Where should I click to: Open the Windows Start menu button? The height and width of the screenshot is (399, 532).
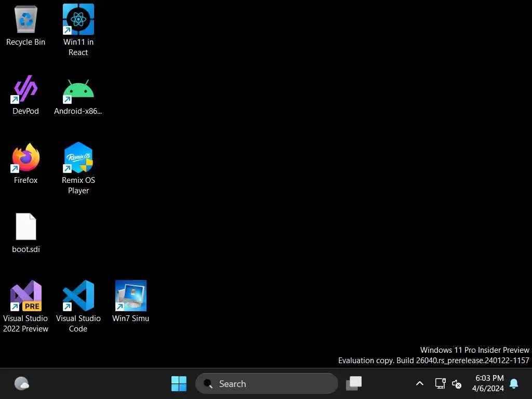point(179,384)
